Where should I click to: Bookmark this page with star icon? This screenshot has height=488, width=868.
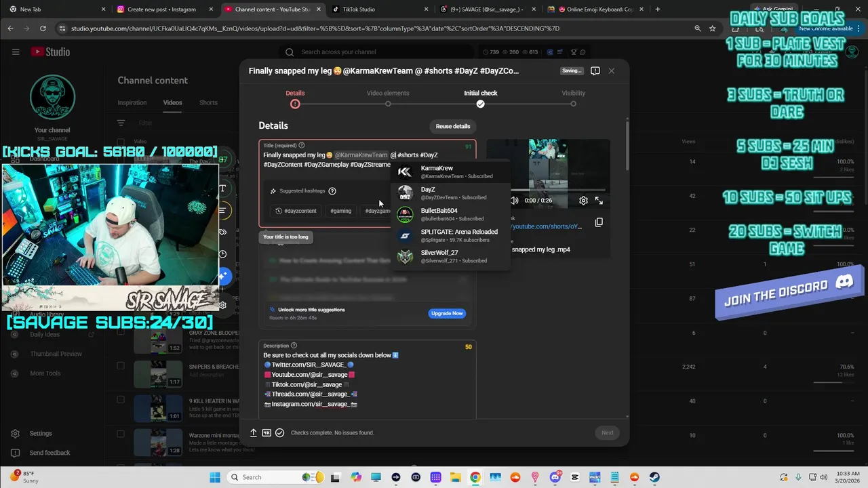click(712, 28)
